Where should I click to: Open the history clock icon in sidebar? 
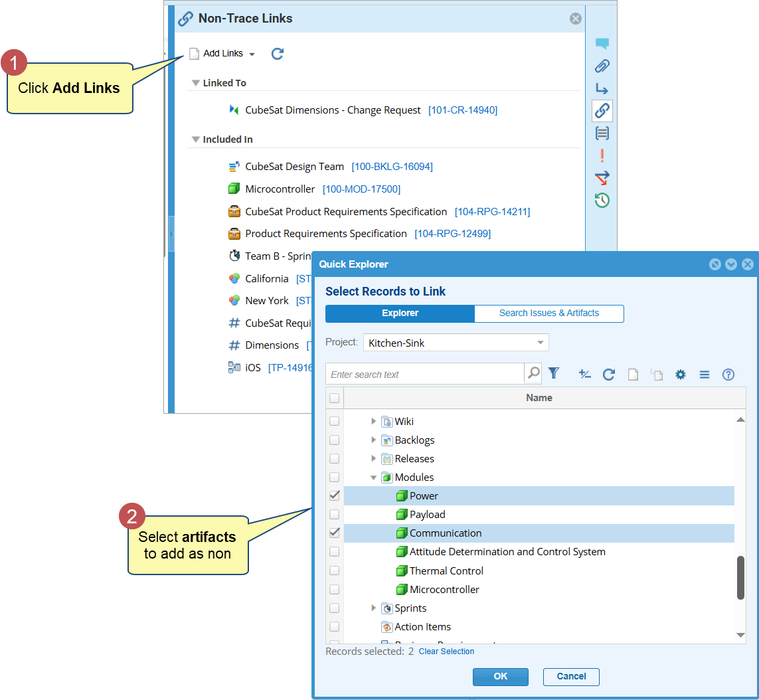tap(602, 200)
